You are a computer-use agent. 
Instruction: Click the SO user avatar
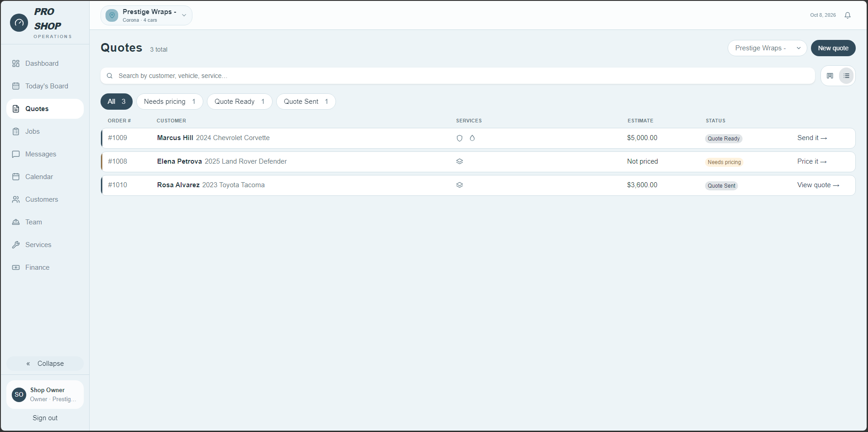click(x=19, y=394)
